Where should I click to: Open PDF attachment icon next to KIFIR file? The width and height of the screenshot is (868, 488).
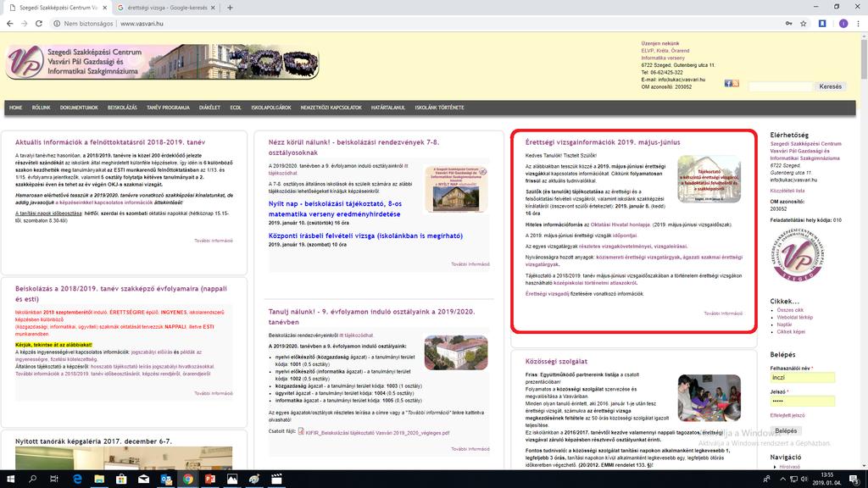click(x=301, y=431)
